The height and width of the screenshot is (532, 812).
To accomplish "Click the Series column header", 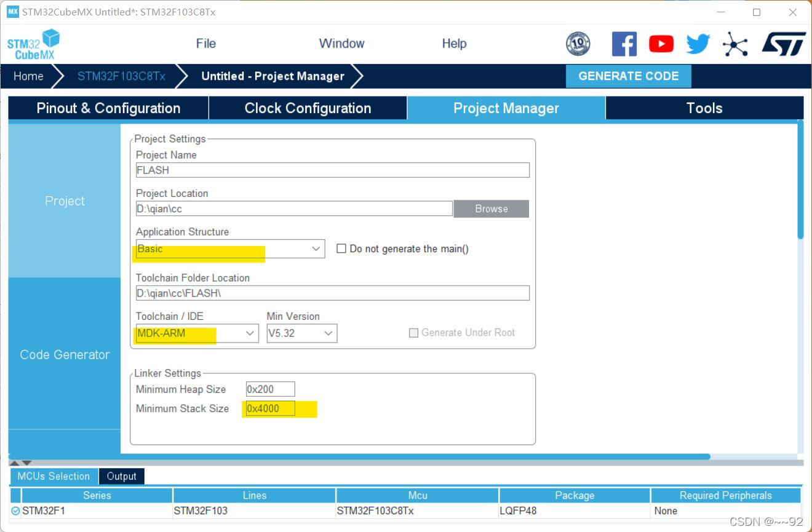I will [97, 495].
